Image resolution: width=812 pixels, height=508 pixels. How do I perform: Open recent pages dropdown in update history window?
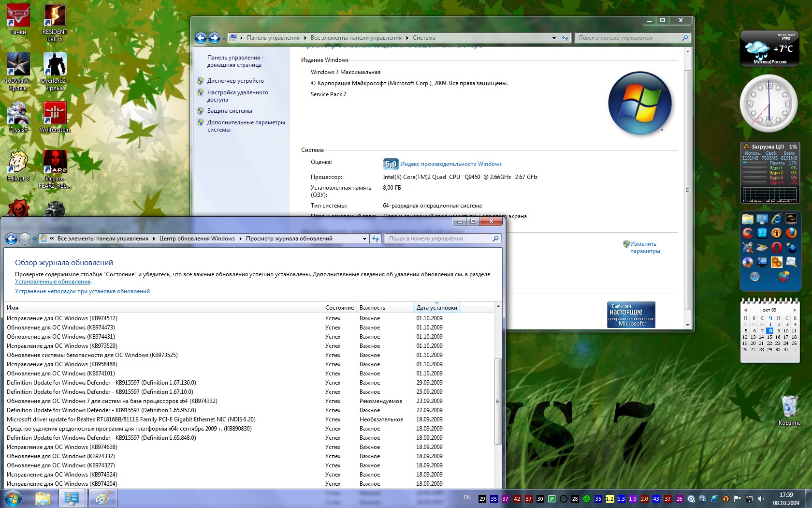pyautogui.click(x=34, y=239)
